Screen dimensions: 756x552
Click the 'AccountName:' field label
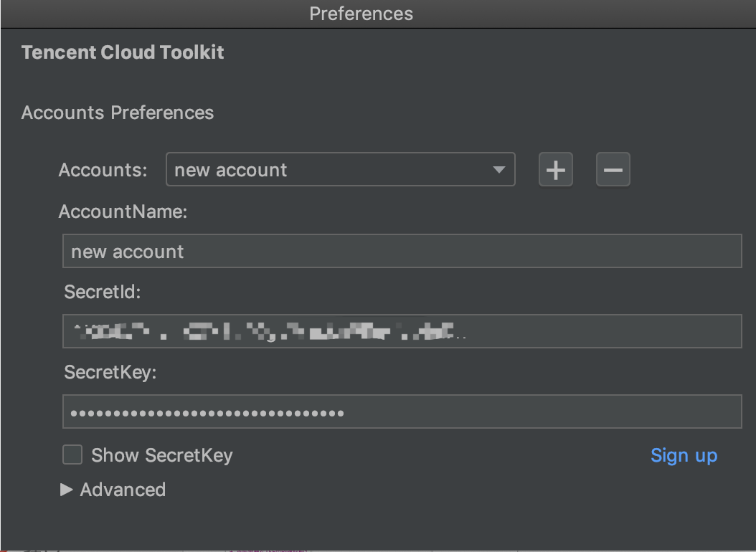(x=123, y=212)
